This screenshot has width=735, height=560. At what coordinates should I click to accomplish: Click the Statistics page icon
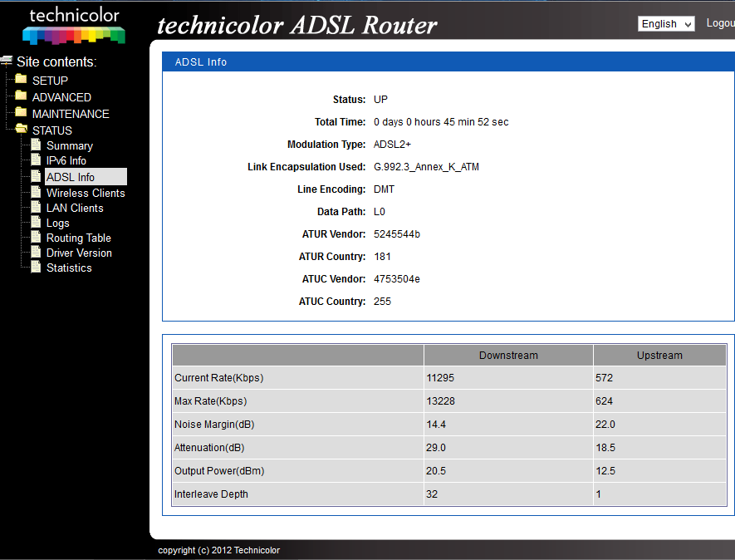point(36,267)
